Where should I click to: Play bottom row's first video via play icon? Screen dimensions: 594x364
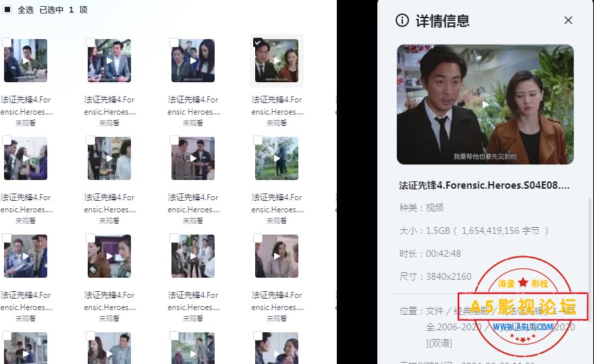tap(26, 354)
